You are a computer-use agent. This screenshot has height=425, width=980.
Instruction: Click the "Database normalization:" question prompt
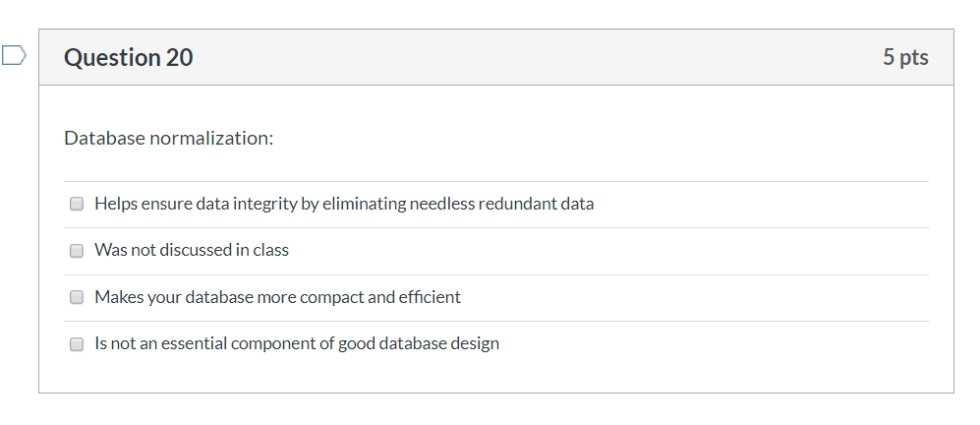click(168, 139)
